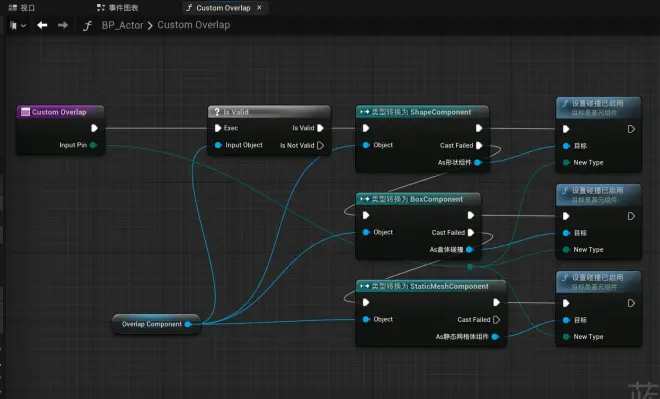Click middle 设置碰撞已启用 node exec output pin
660x399 pixels.
[x=631, y=216]
